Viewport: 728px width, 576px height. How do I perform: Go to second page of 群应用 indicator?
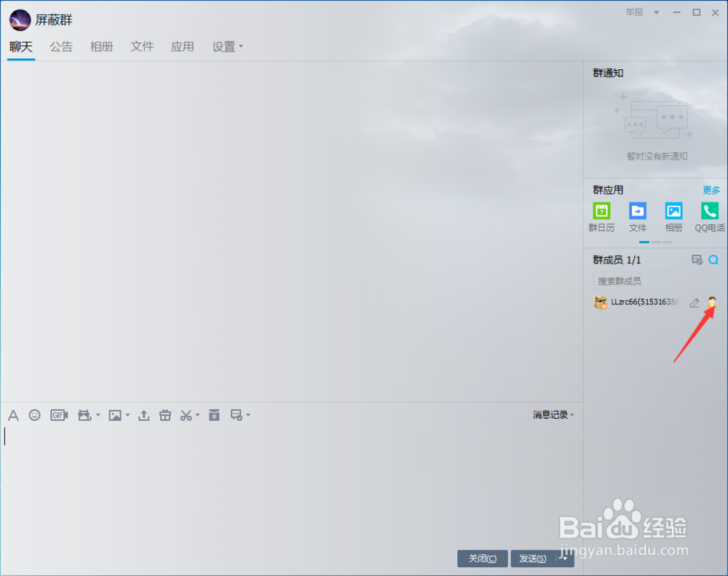(x=656, y=242)
